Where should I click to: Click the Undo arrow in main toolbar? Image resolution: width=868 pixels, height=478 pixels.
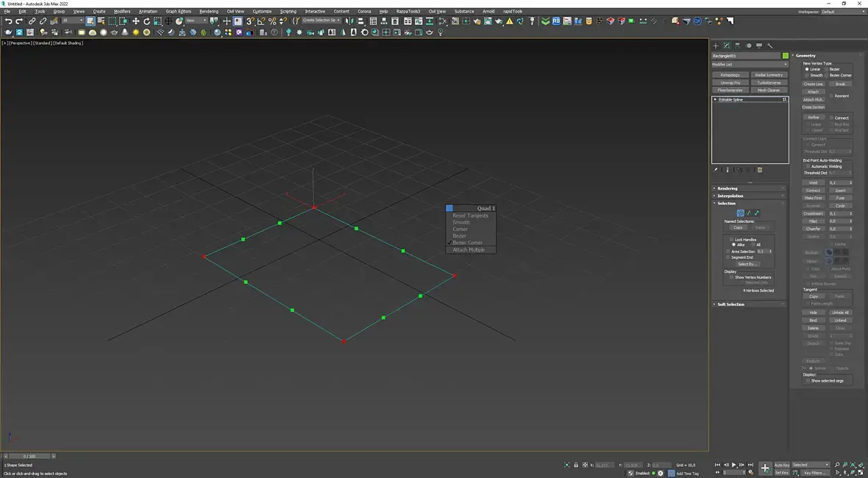(x=8, y=21)
